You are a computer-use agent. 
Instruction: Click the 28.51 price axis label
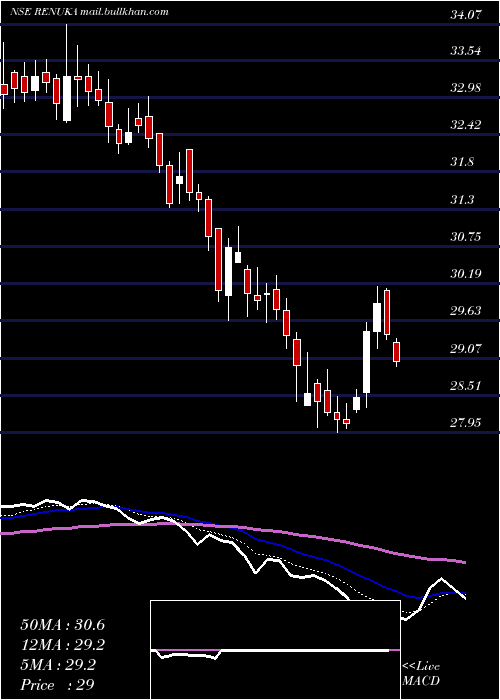(x=466, y=385)
